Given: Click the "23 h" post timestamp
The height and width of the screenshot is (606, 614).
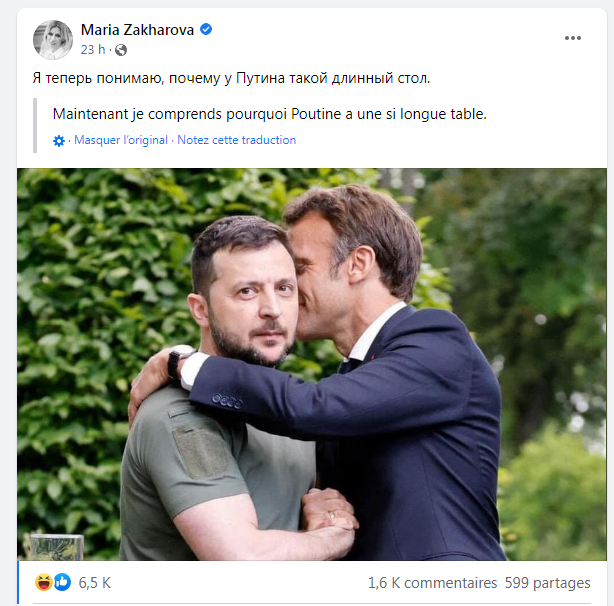Looking at the screenshot, I should (92, 49).
